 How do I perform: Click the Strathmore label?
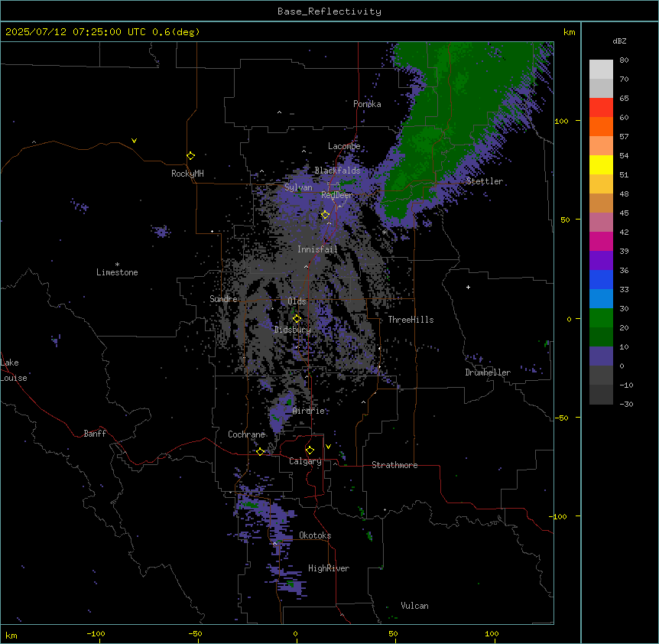(394, 465)
